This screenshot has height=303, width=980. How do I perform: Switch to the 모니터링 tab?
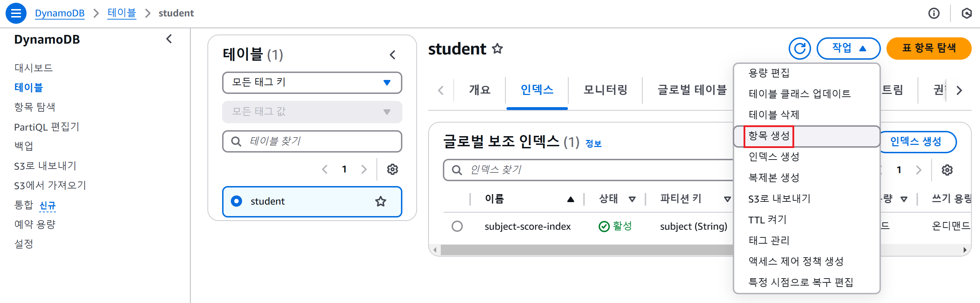click(x=605, y=90)
